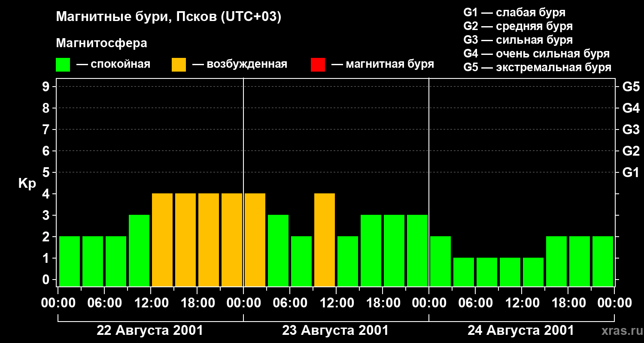Click 22 August 18:00–21:00 orange bar
This screenshot has width=644, height=343.
pos(209,240)
